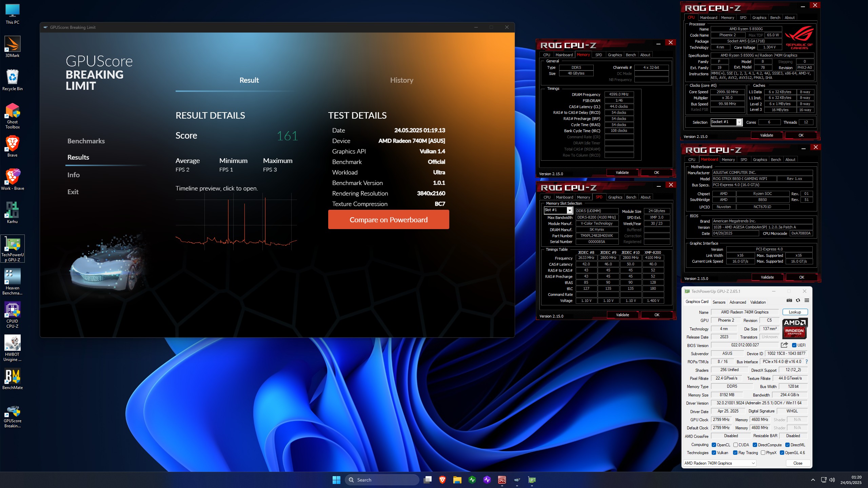Take GPU-Z screenshot with camera icon
This screenshot has height=488, width=868.
coord(789,300)
